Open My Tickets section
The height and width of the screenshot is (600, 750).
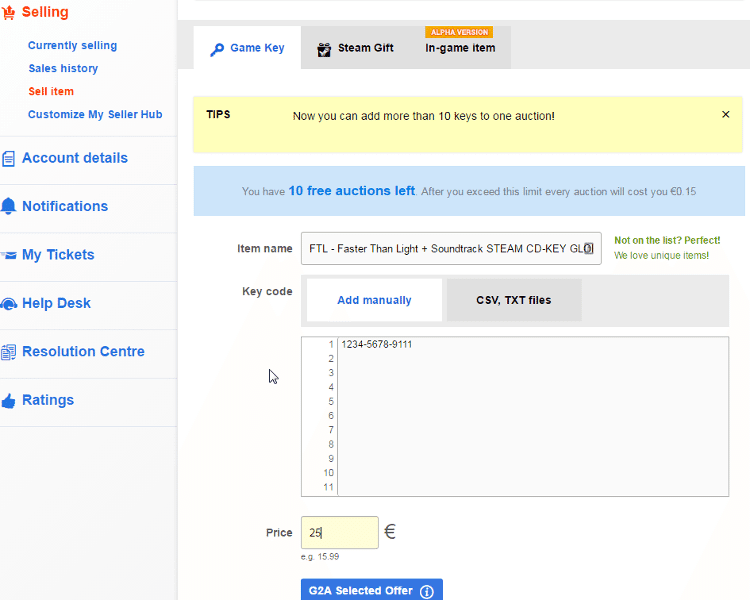pyautogui.click(x=58, y=255)
